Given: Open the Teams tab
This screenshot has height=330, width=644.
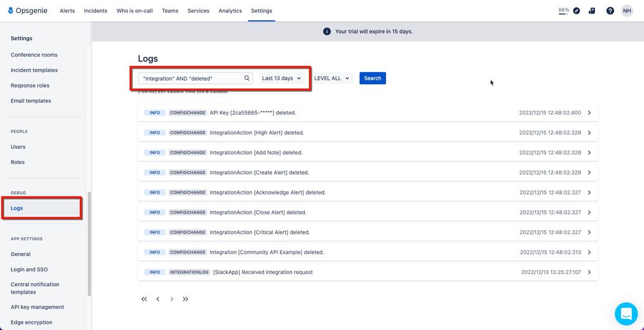Looking at the screenshot, I should point(170,11).
